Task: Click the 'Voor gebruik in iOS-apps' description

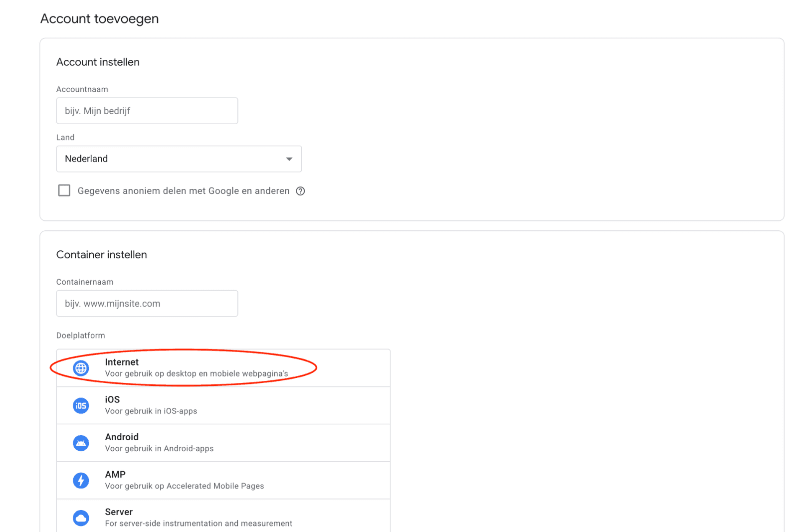Action: coord(151,411)
